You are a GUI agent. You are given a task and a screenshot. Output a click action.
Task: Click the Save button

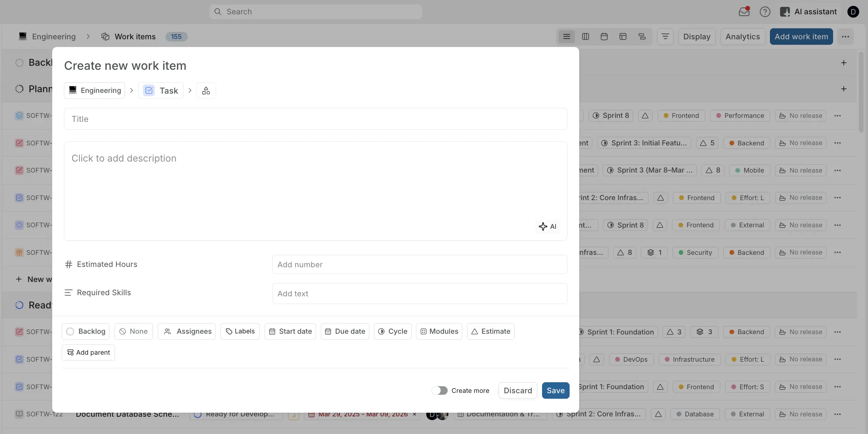tap(555, 390)
